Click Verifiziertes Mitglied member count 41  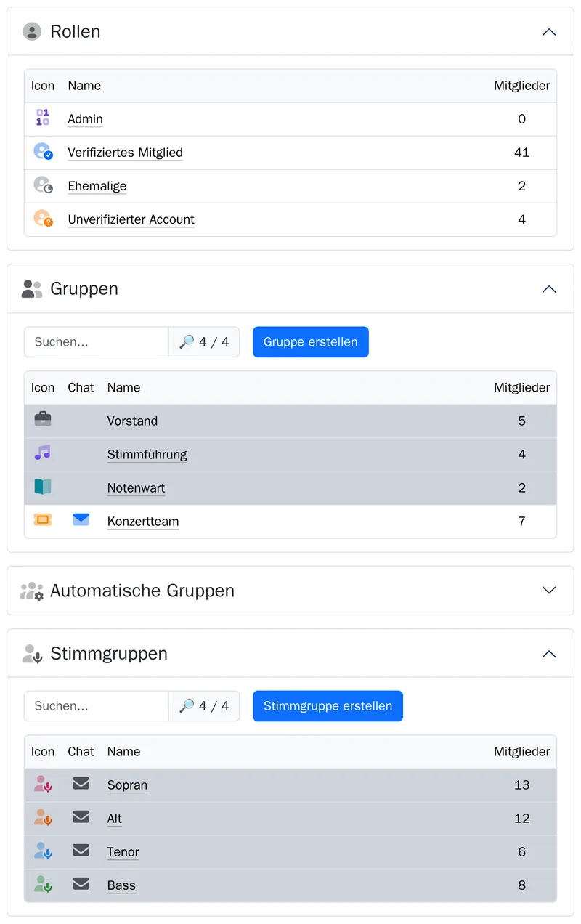pos(521,153)
